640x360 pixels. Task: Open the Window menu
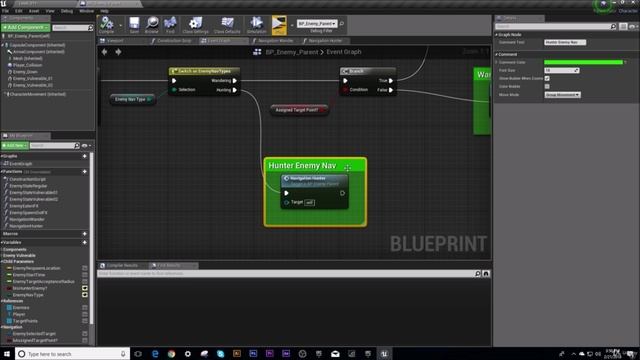tap(87, 11)
